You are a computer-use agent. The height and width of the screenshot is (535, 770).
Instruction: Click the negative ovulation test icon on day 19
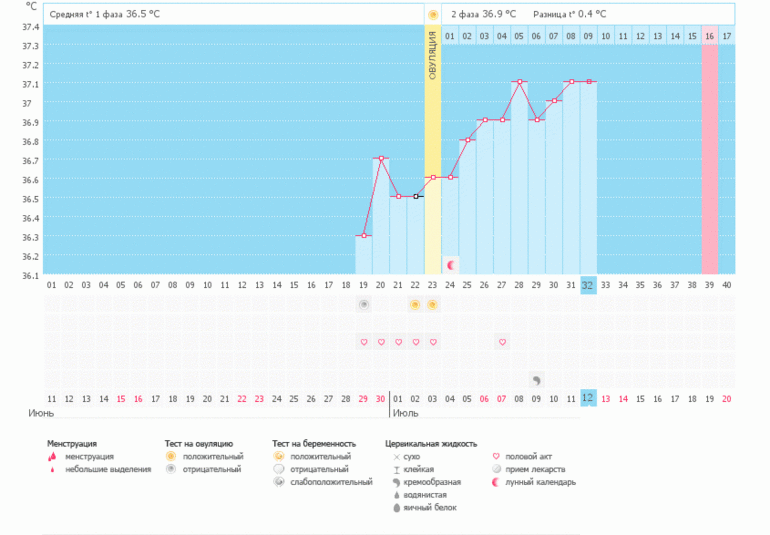[364, 304]
